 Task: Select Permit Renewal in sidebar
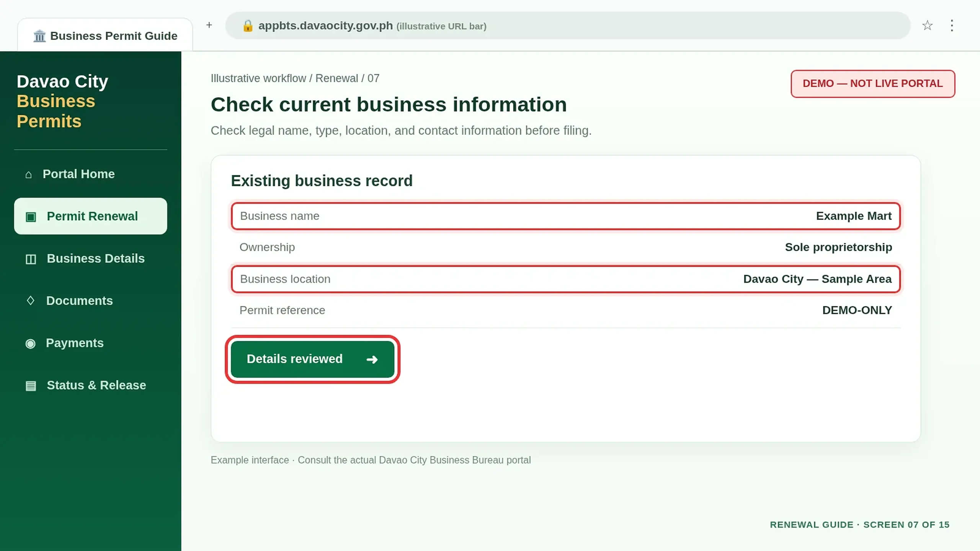91,216
